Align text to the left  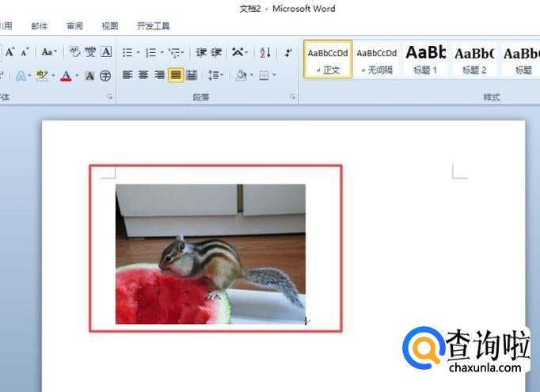click(x=127, y=75)
